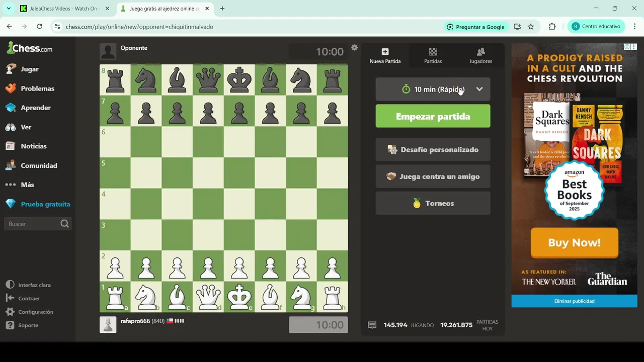Select the white queen on d1

coord(208,297)
